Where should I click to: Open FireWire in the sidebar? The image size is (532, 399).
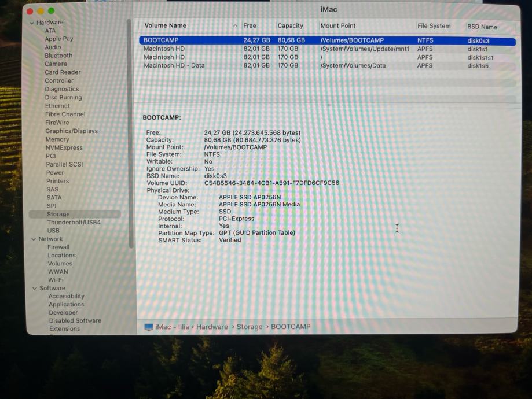click(x=57, y=123)
